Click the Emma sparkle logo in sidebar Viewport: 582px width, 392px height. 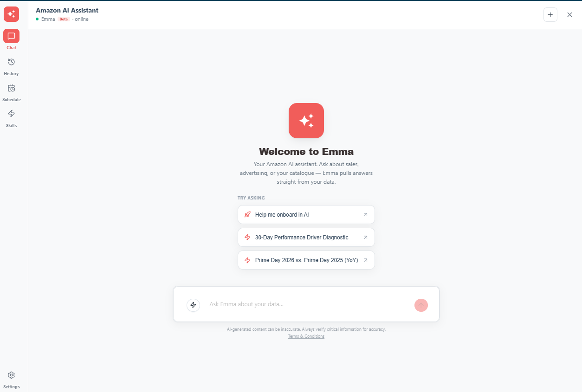11,14
